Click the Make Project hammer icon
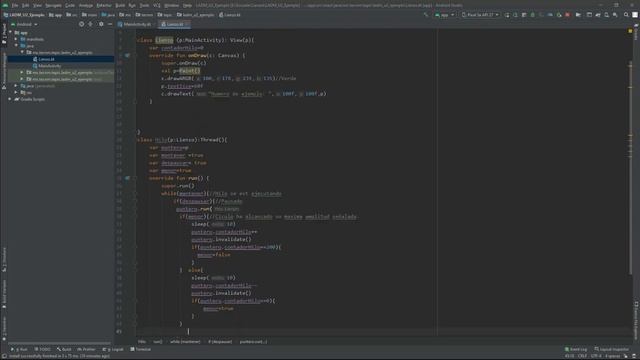Screen dimensions: 640x360 (426, 15)
